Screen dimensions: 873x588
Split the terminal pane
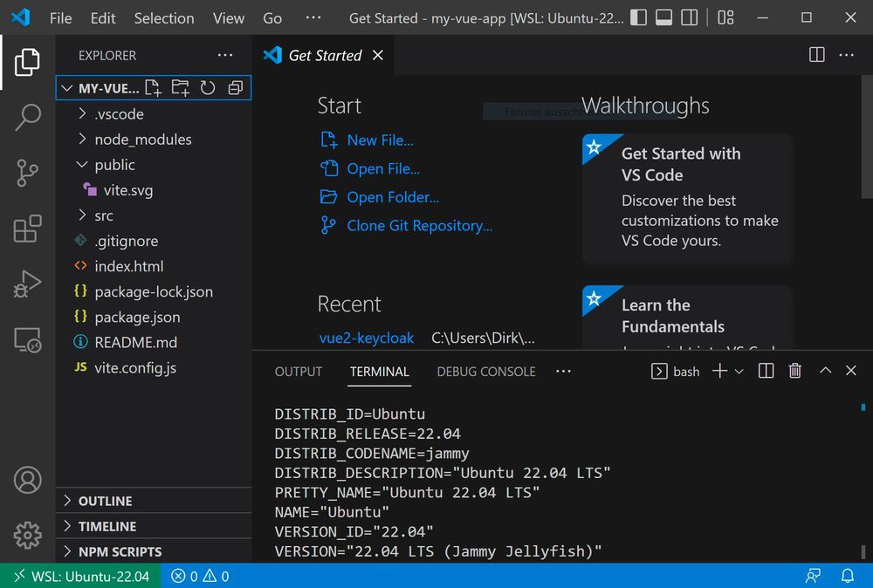tap(766, 371)
